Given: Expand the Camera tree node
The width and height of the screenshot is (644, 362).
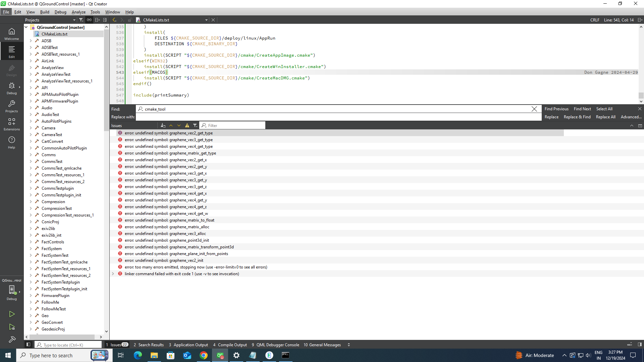Looking at the screenshot, I should (x=31, y=128).
